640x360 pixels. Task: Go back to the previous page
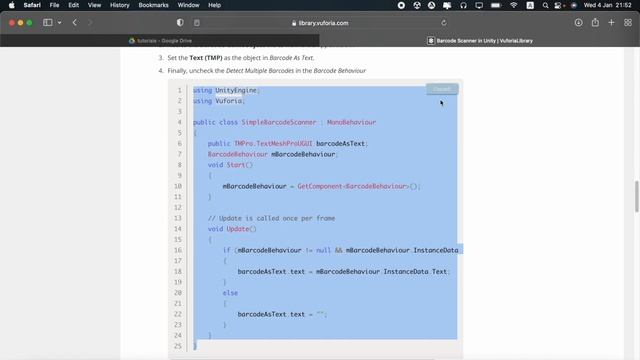pos(75,23)
